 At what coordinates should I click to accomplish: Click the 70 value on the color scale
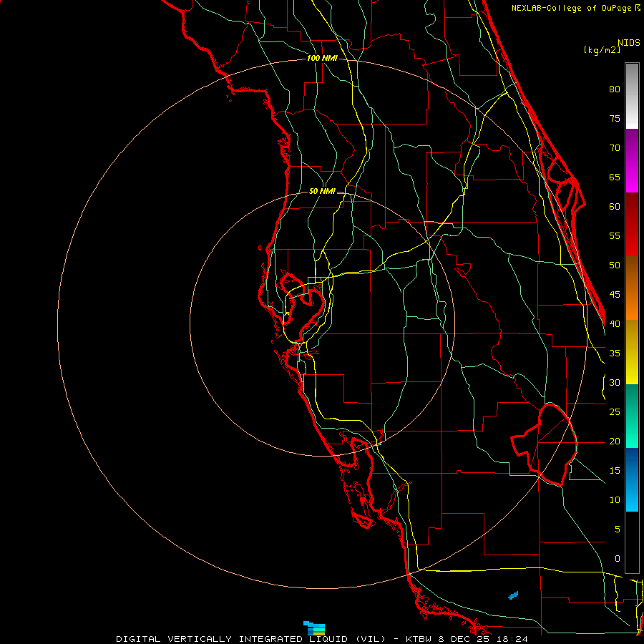[x=615, y=148]
